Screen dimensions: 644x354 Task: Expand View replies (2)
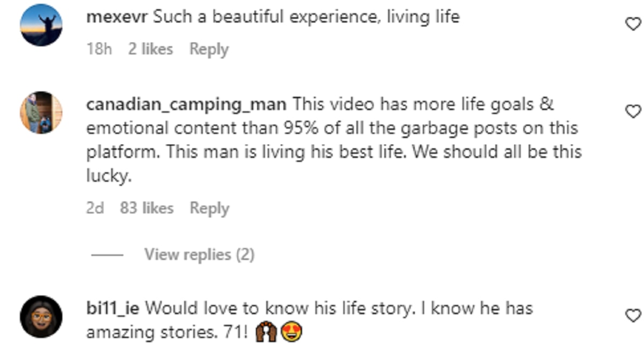point(199,254)
